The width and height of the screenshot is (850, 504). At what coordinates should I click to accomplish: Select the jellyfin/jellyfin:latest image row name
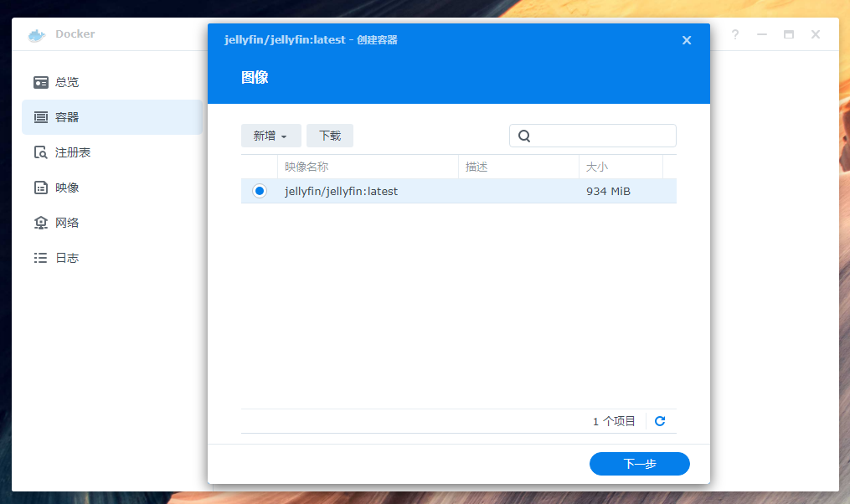click(341, 191)
